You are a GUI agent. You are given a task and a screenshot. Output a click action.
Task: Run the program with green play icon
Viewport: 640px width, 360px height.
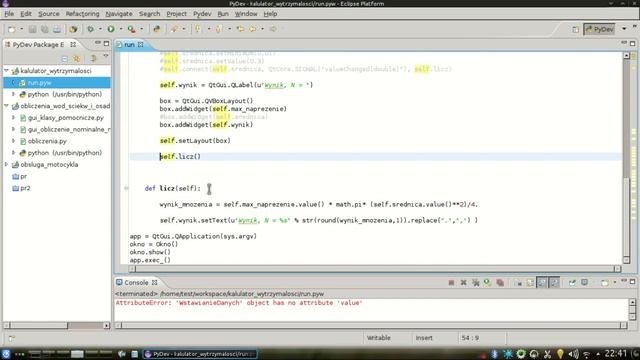111,29
